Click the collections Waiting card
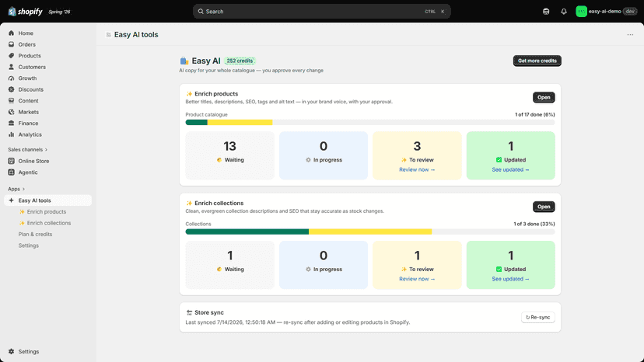The width and height of the screenshot is (644, 362). 230,265
